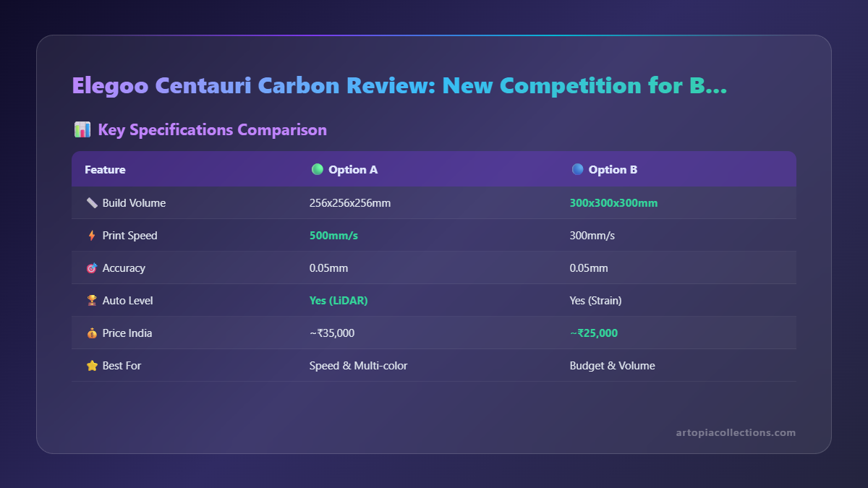Viewport: 868px width, 488px height.
Task: Click the Option B column header text
Action: [x=613, y=170]
